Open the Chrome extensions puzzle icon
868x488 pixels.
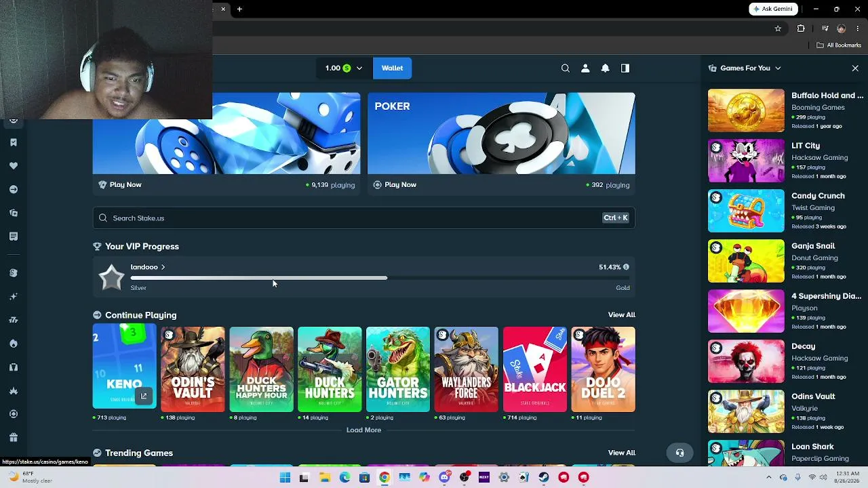pos(801,28)
